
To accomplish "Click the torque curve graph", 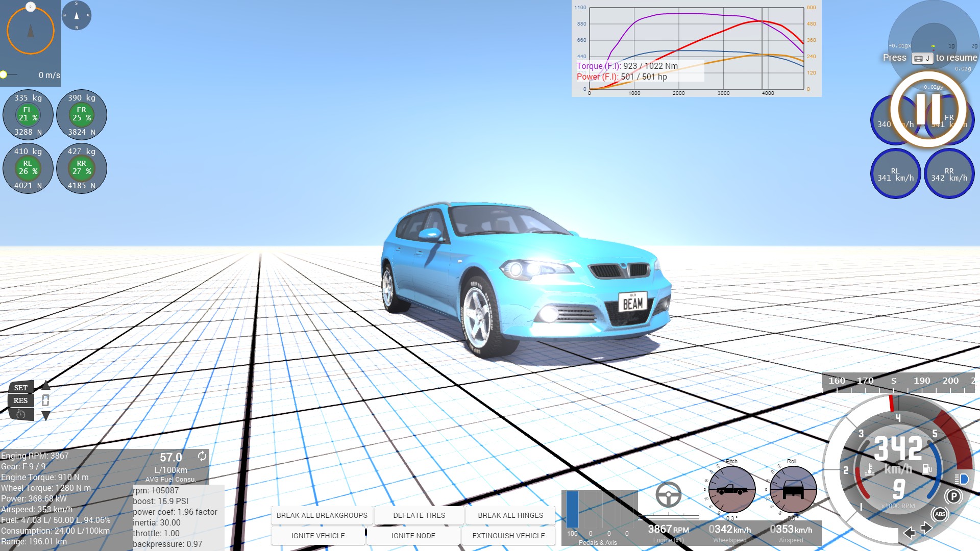I will tap(697, 48).
